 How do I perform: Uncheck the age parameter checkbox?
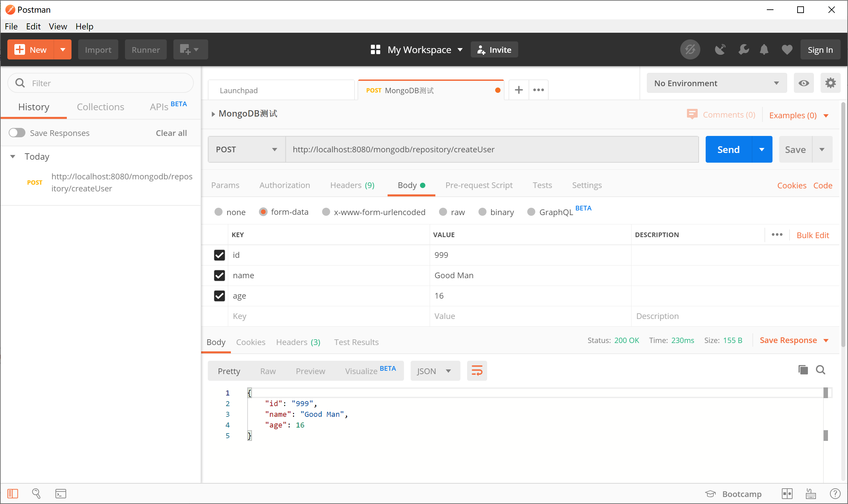pyautogui.click(x=220, y=296)
